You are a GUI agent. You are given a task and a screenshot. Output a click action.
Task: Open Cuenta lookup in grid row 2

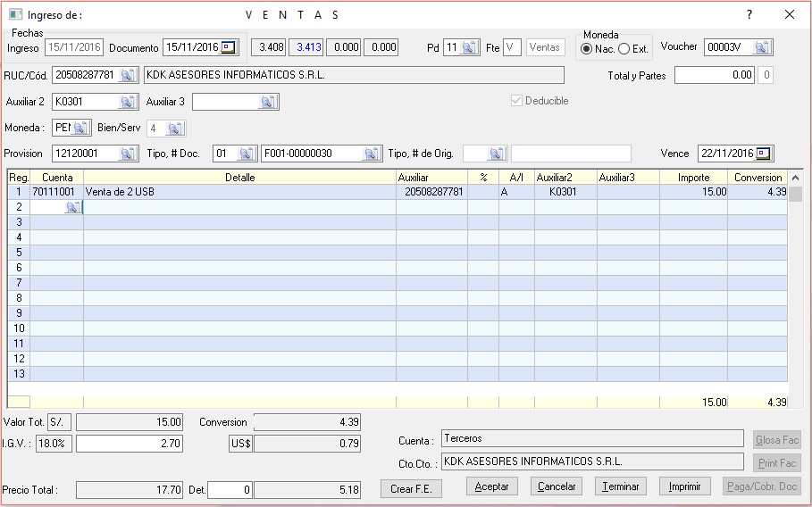tap(72, 207)
